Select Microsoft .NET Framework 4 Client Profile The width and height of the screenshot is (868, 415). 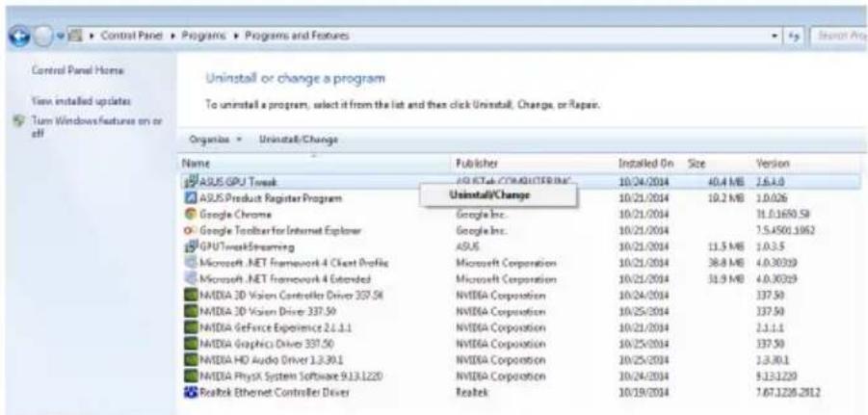[x=294, y=262]
